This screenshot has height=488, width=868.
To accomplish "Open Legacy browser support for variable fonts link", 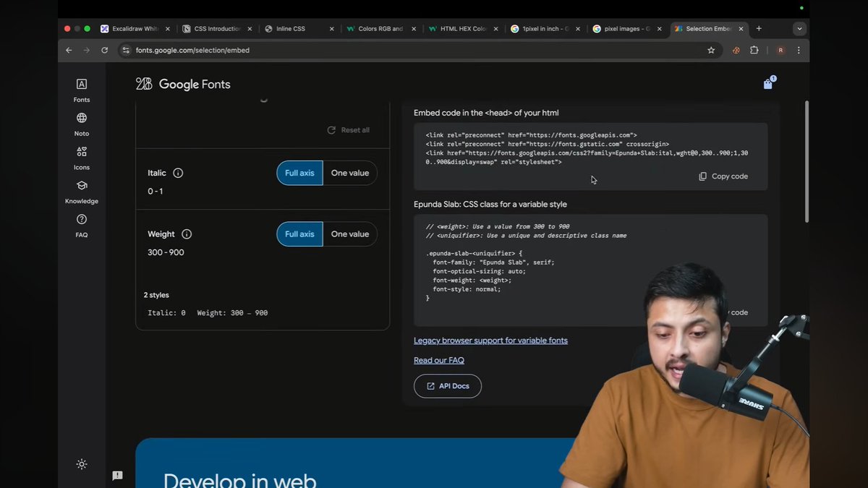I will coord(490,341).
